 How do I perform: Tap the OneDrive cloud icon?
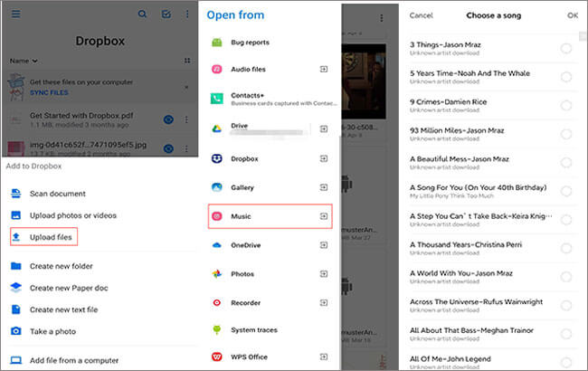tap(217, 245)
